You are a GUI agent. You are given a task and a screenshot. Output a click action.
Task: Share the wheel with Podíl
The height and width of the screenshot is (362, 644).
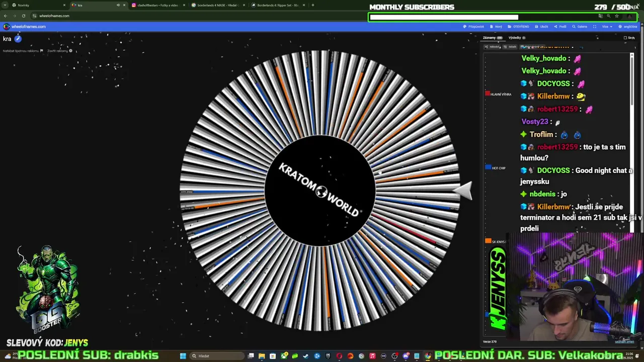click(560, 27)
